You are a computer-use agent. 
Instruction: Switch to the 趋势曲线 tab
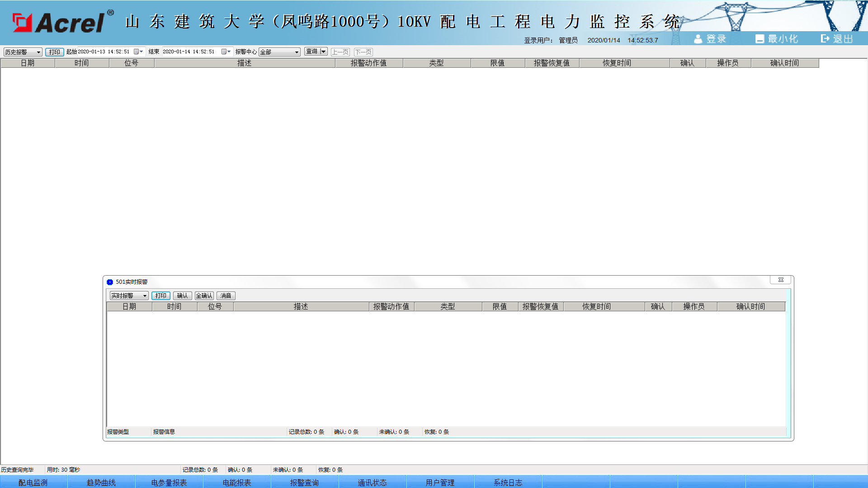pos(101,482)
